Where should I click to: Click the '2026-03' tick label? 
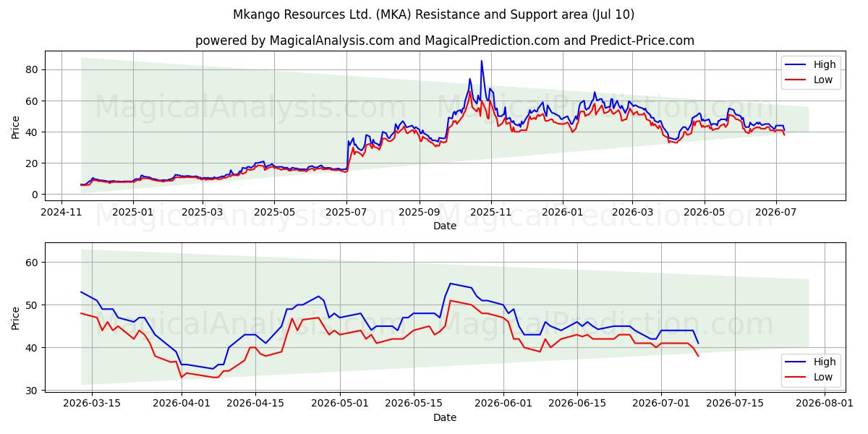tap(632, 212)
